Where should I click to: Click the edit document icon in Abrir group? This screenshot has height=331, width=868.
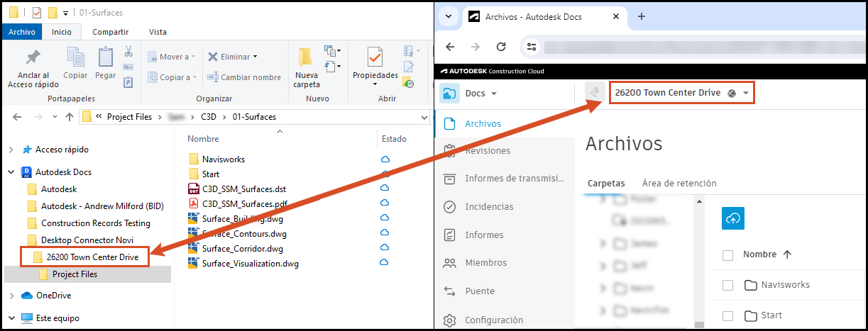(408, 67)
